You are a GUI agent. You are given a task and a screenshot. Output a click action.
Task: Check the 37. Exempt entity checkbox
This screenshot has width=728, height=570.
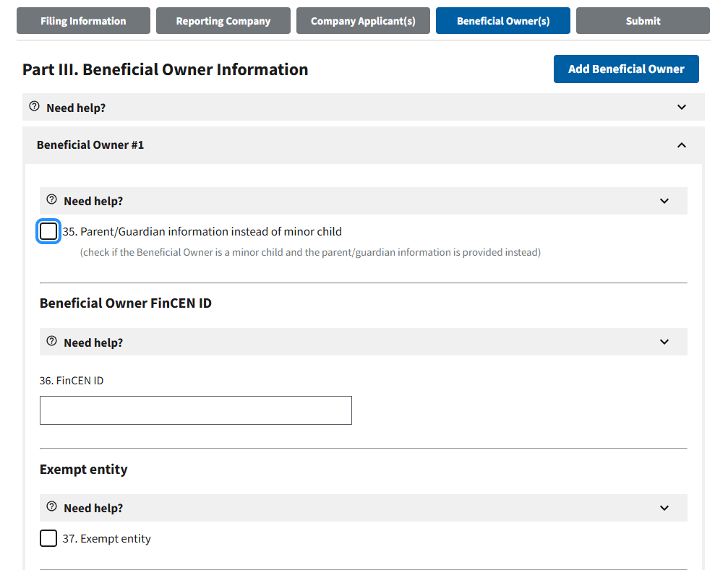click(48, 538)
